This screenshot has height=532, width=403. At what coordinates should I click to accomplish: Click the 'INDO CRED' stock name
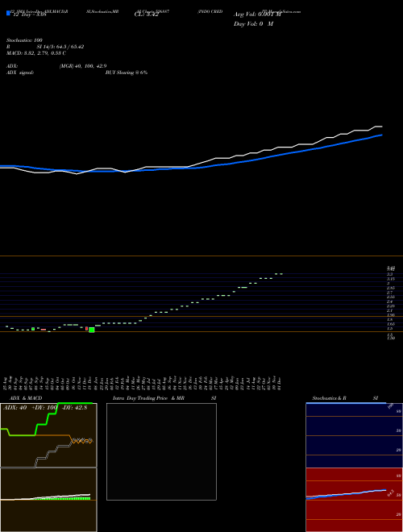click(x=210, y=11)
